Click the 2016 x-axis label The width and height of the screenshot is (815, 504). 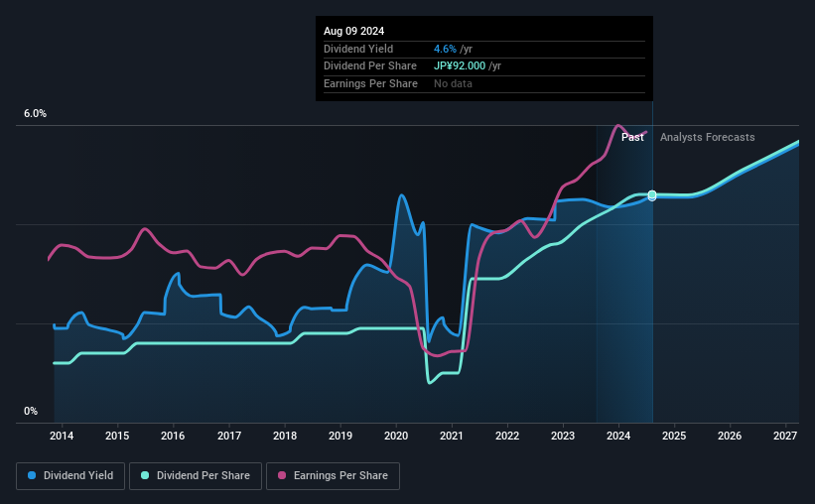pyautogui.click(x=173, y=436)
